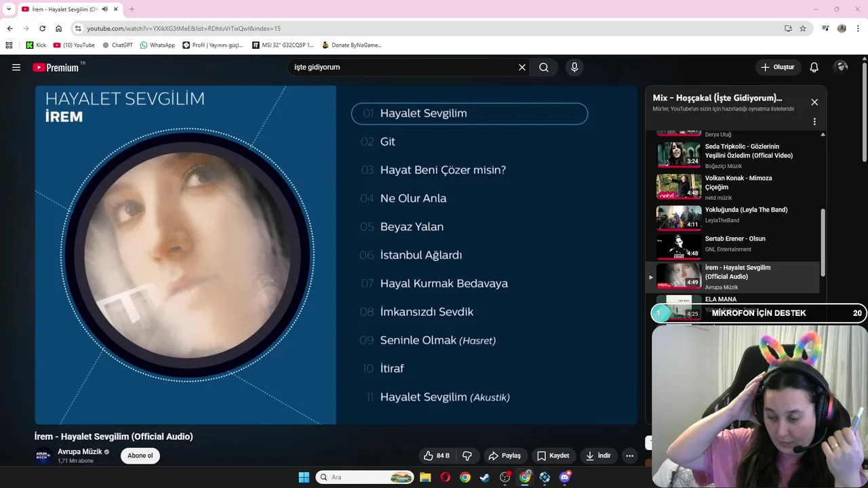Click the Oluştur create button

click(778, 67)
